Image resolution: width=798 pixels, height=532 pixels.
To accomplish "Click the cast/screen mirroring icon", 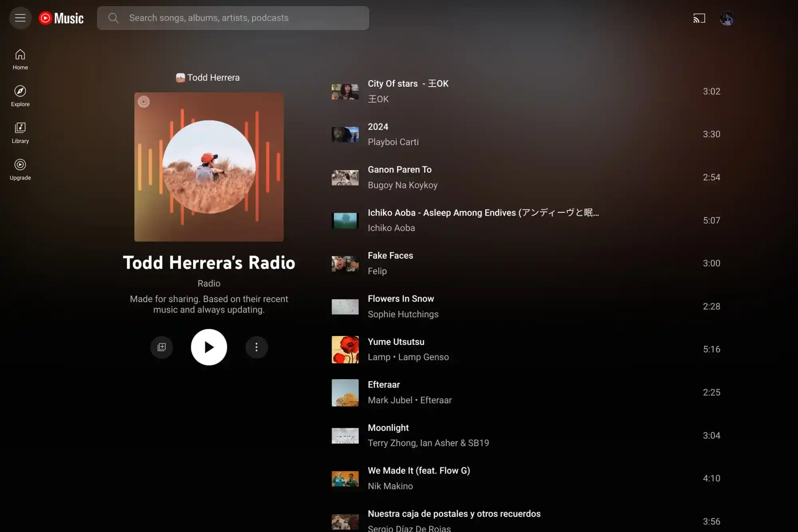I will click(699, 18).
